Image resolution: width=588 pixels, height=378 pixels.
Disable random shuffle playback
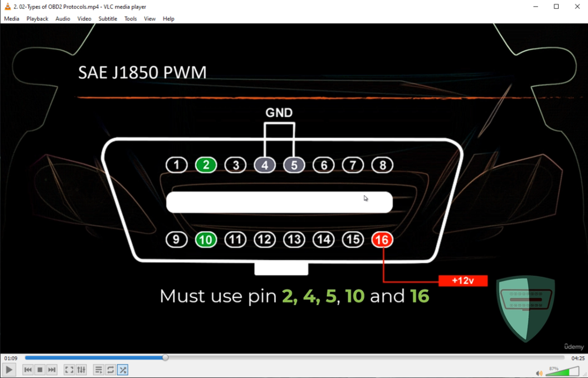coord(122,370)
